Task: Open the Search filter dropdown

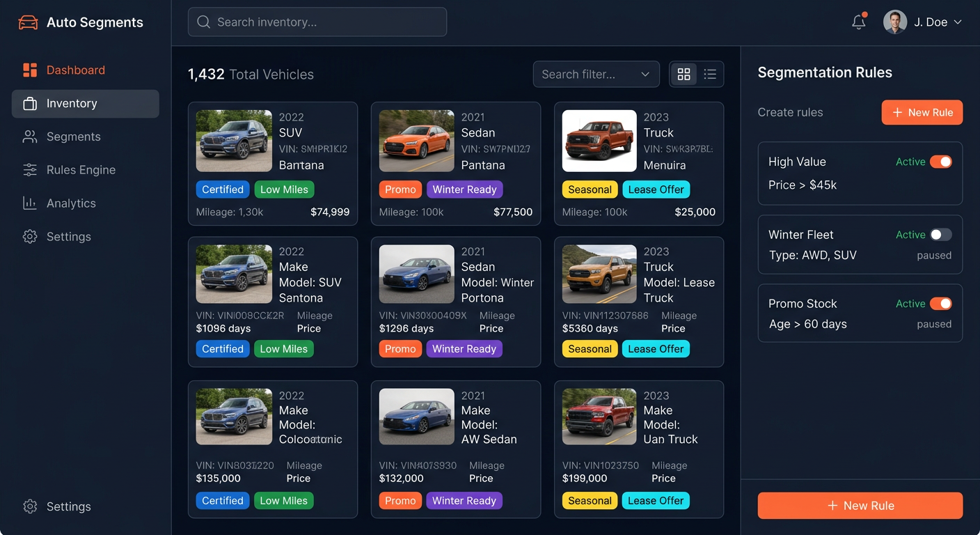Action: pos(596,74)
